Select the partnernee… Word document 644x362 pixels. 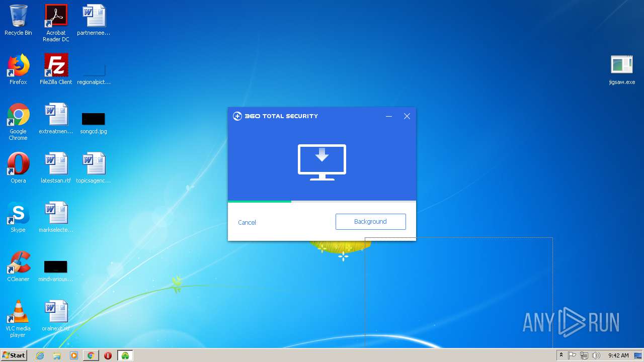tap(94, 20)
